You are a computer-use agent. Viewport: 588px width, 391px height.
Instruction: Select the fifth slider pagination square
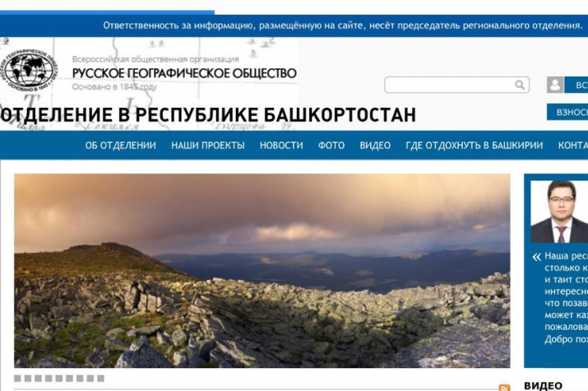click(x=59, y=379)
